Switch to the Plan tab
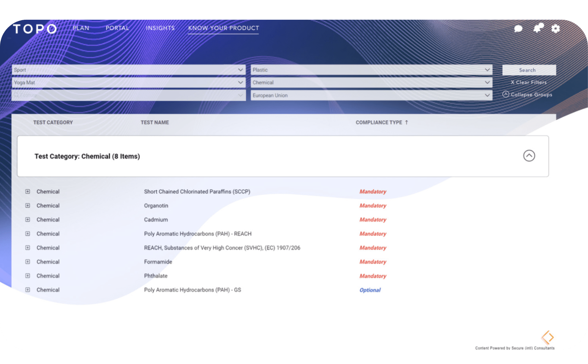This screenshot has width=588, height=364. click(81, 28)
